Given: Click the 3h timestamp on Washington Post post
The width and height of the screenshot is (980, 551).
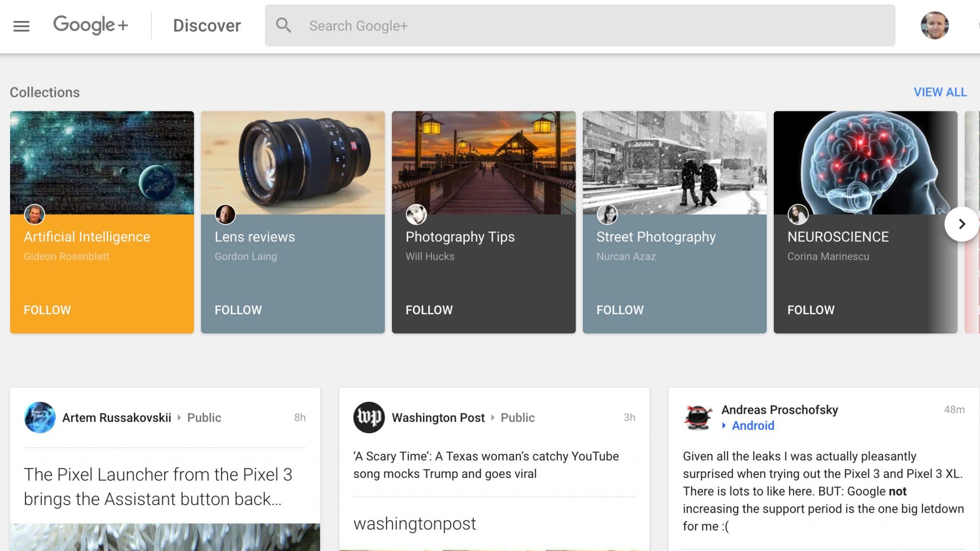Looking at the screenshot, I should point(629,418).
